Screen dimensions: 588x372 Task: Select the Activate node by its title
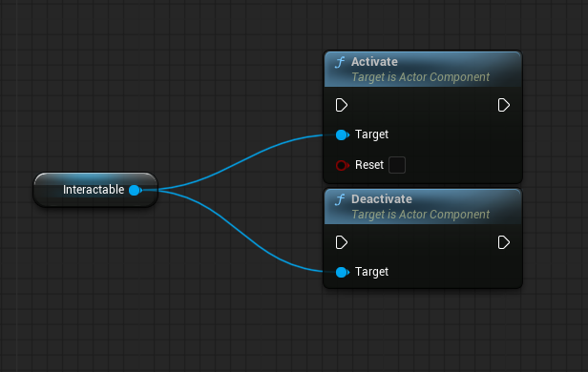pyautogui.click(x=374, y=62)
